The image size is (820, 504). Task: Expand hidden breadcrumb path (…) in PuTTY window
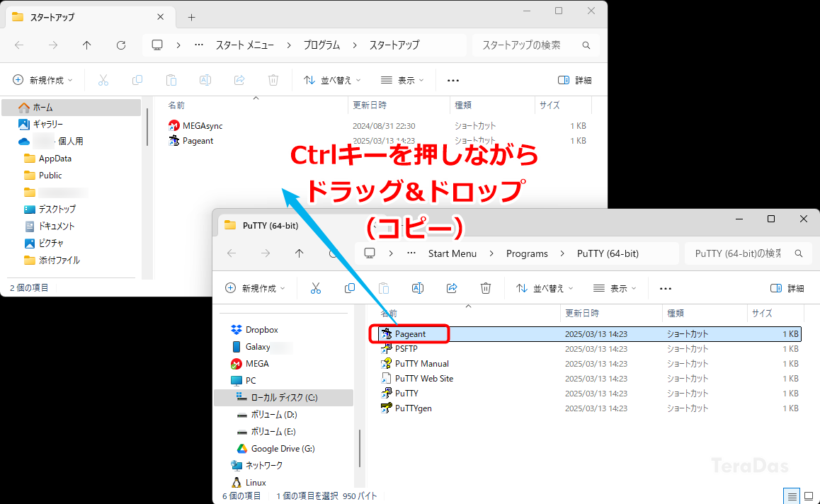click(x=411, y=253)
